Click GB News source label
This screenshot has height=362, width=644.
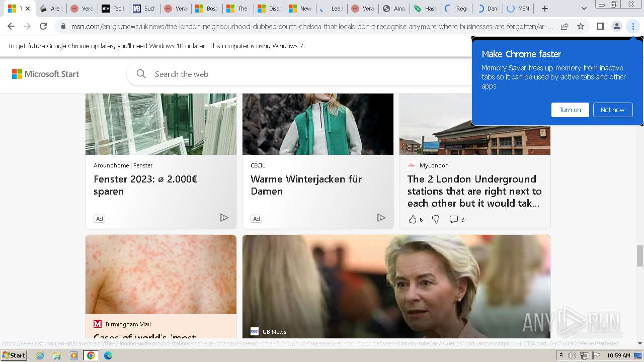pyautogui.click(x=274, y=332)
